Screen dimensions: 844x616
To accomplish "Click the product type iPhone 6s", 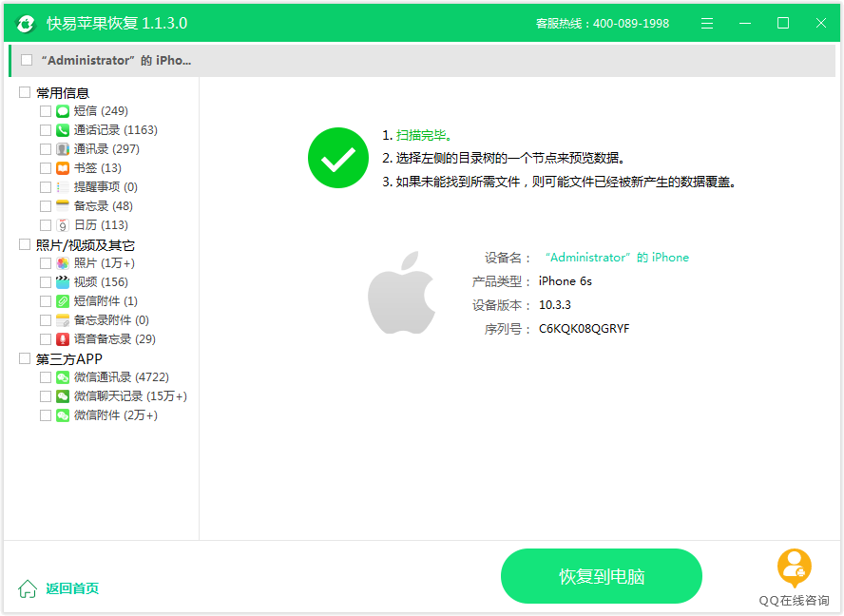I will click(x=566, y=281).
